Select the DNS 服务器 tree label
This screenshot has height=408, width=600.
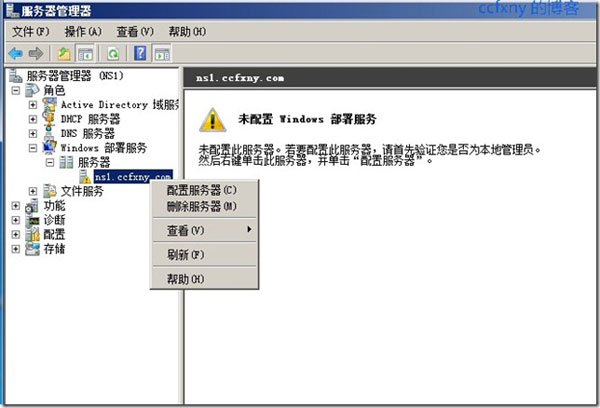[88, 134]
